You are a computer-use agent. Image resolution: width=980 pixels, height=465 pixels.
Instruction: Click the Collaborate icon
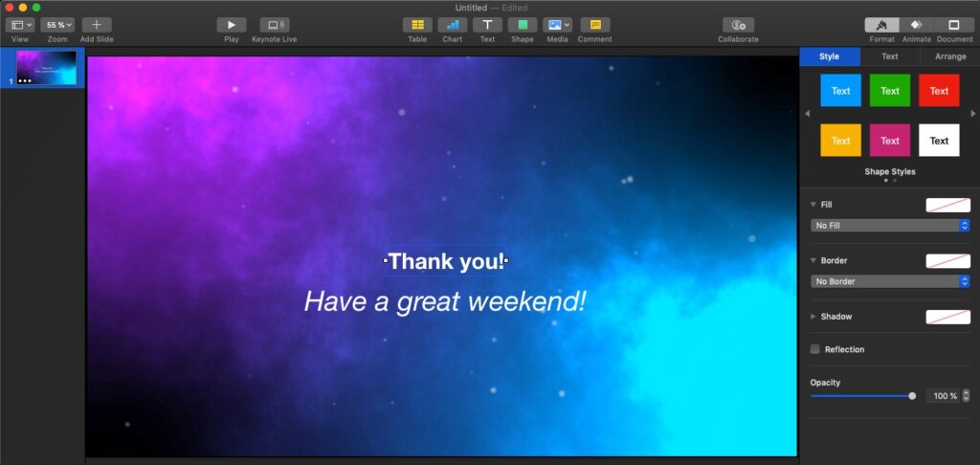coord(738,25)
